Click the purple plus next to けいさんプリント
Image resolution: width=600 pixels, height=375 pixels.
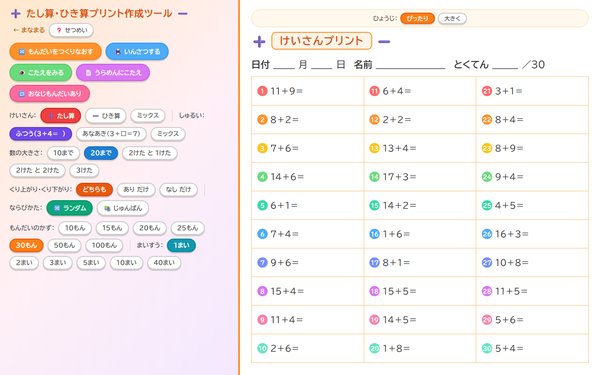coord(259,41)
